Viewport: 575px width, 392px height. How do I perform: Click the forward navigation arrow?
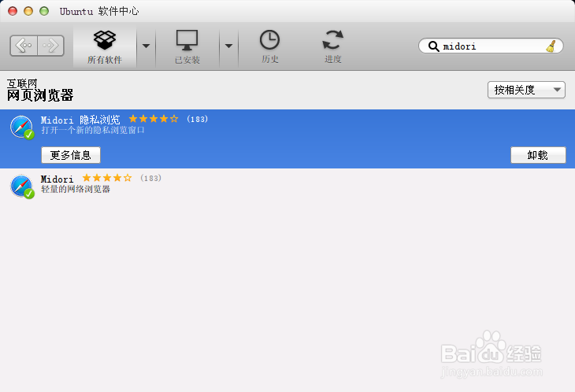pos(50,46)
